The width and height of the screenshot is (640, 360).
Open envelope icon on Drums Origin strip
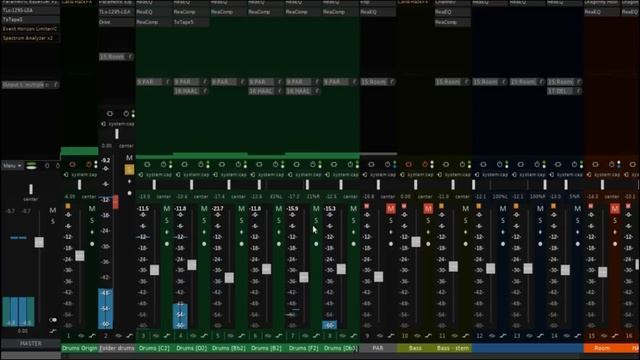pos(92,336)
